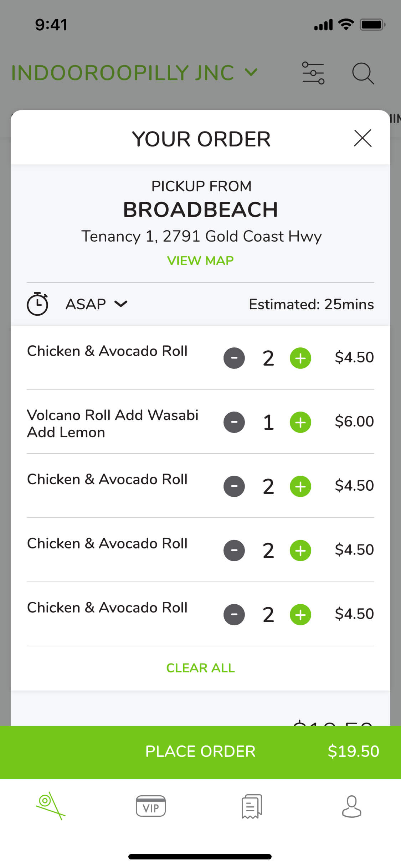Image resolution: width=401 pixels, height=868 pixels.
Task: Open the order receipts tab icon
Action: point(251,806)
